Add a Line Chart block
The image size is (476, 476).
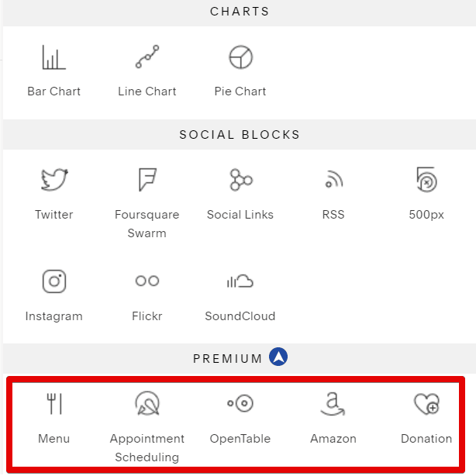[x=147, y=70]
